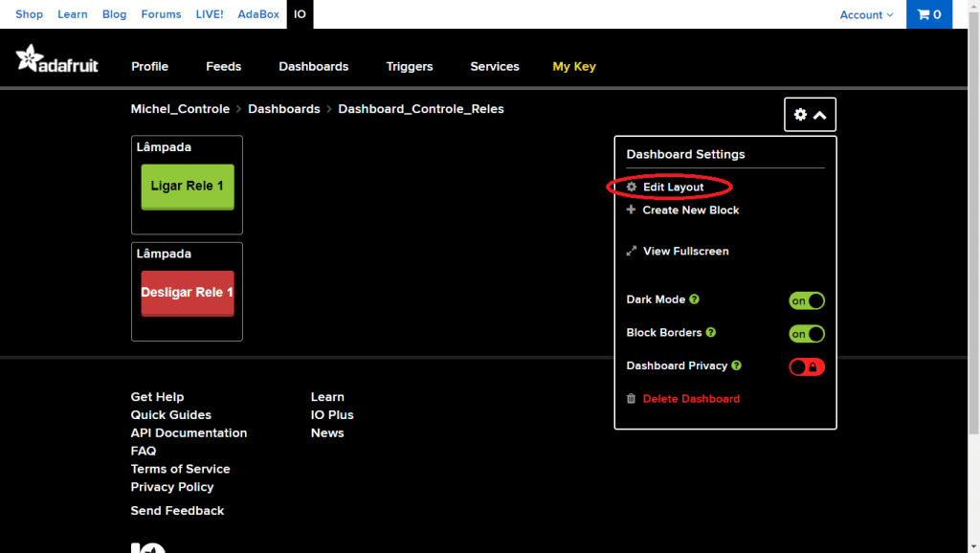The width and height of the screenshot is (980, 553).
Task: Click the Adafruit logo
Action: pos(56,58)
